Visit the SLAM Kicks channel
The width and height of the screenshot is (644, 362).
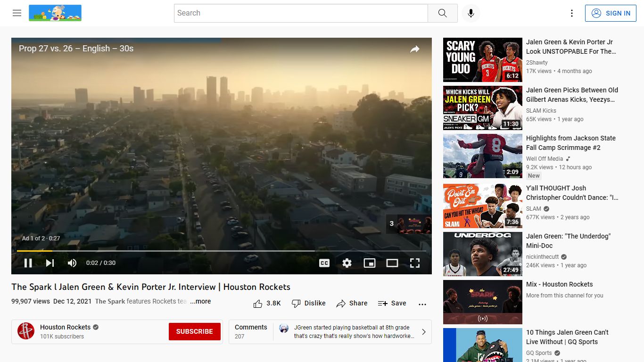[541, 111]
